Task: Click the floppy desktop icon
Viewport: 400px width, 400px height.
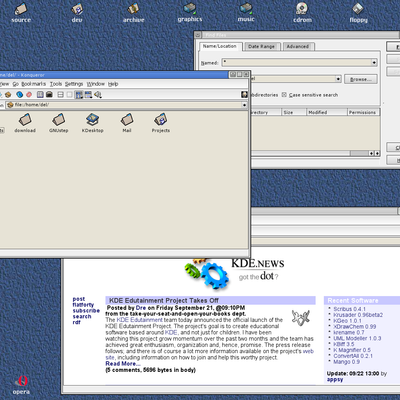Action: pos(358,13)
